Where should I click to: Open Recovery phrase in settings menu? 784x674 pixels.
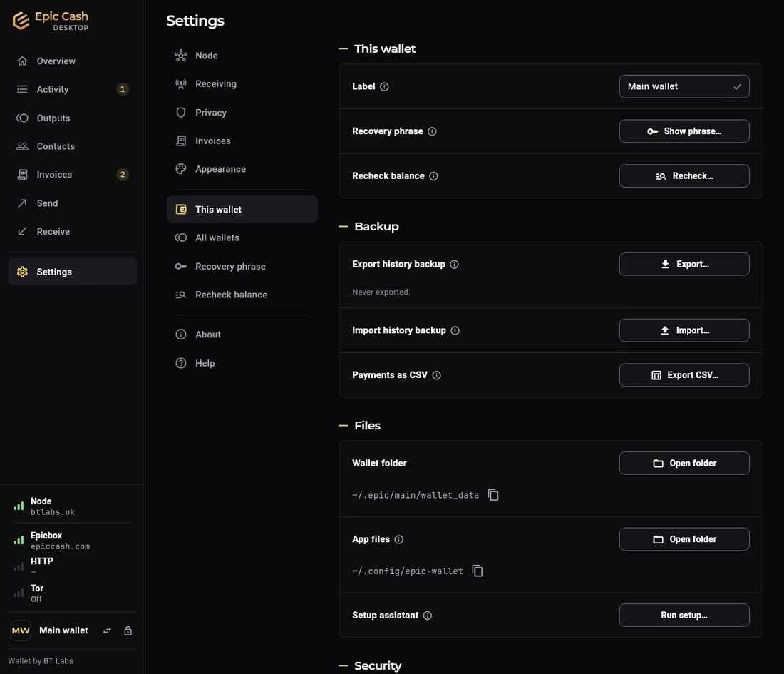[242, 266]
